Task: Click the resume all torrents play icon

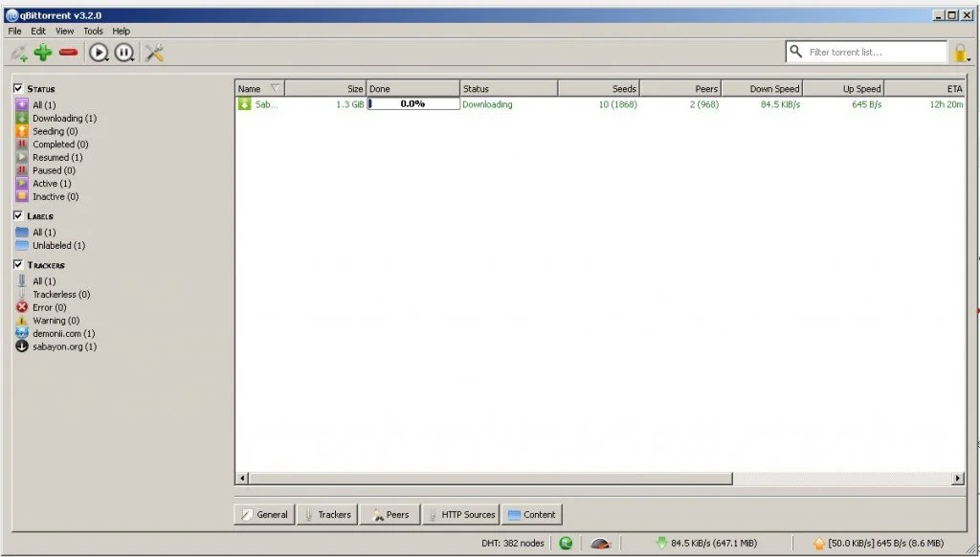Action: point(99,53)
